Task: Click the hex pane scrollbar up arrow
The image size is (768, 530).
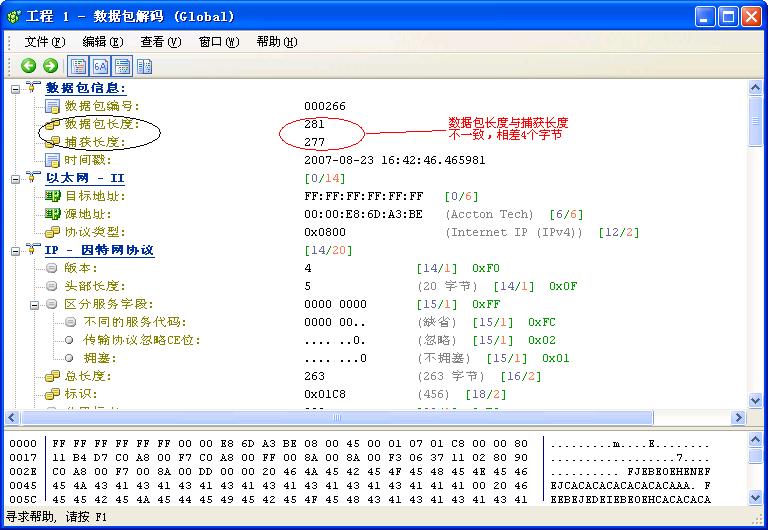Action: (x=755, y=439)
